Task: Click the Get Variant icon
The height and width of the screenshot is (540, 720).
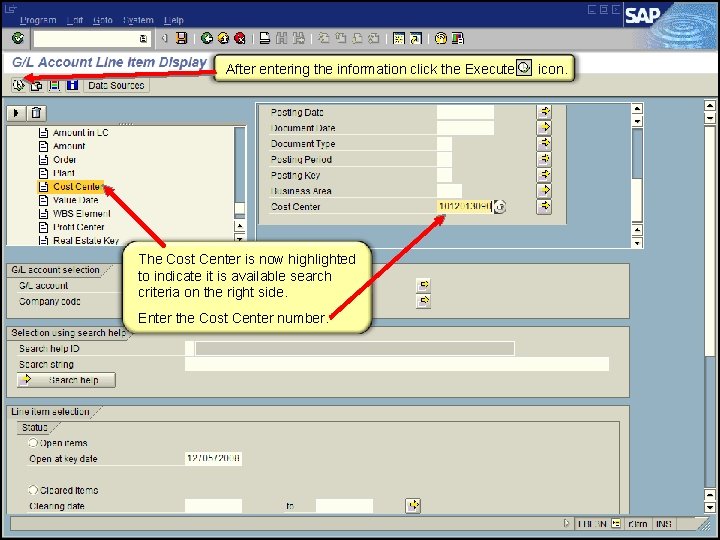Action: point(36,85)
